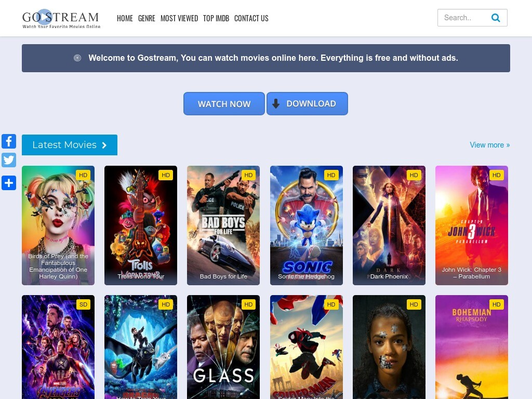
Task: Open MOST VIEWED page
Action: click(x=179, y=18)
